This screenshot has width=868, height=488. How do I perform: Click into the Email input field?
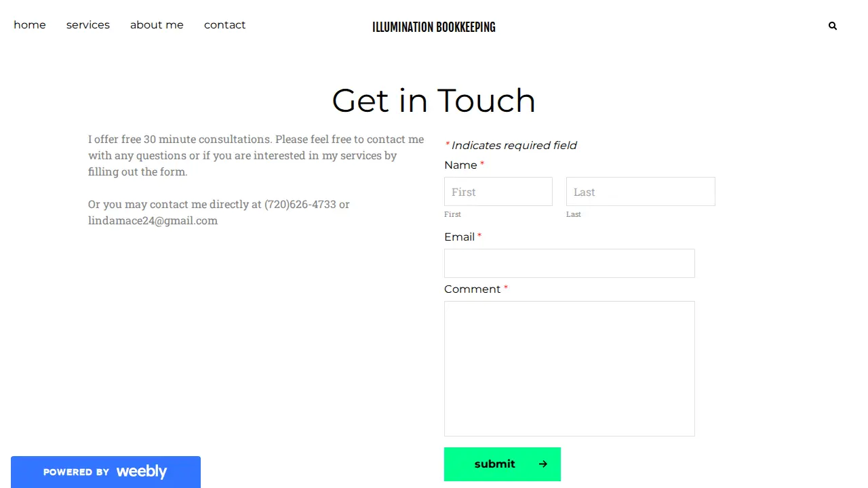click(x=570, y=264)
